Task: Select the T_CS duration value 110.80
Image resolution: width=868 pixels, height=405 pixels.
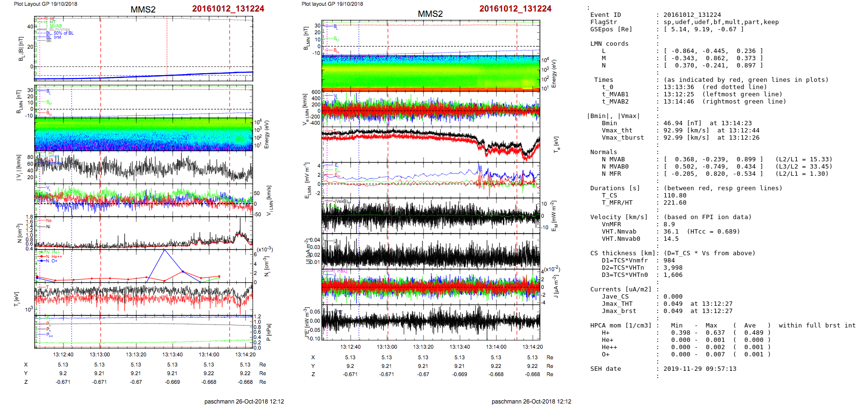Action: 675,196
